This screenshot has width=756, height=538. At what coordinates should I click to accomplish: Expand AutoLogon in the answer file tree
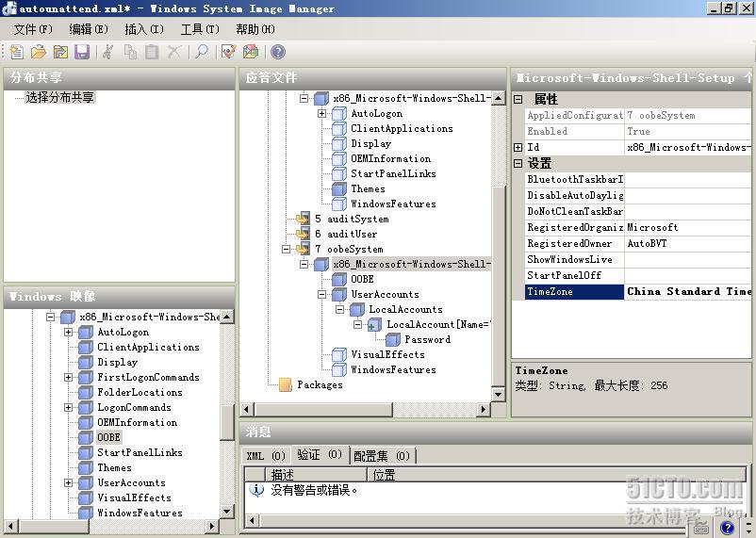(322, 113)
